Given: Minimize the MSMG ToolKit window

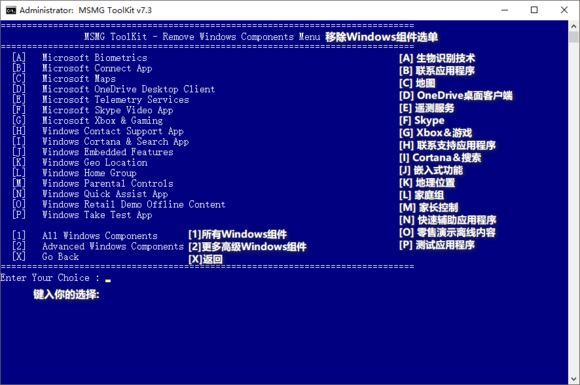Looking at the screenshot, I should click(x=505, y=10).
